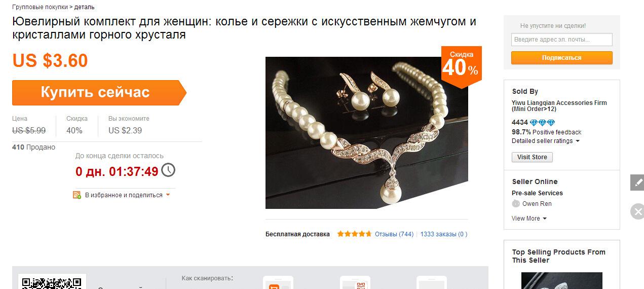Click the gray X circle icon on right edge

(x=637, y=211)
